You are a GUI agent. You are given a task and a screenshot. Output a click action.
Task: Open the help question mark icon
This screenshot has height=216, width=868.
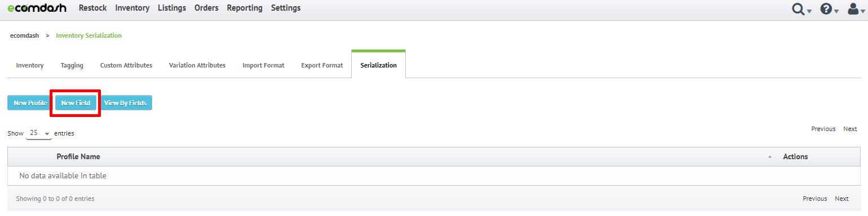click(826, 9)
